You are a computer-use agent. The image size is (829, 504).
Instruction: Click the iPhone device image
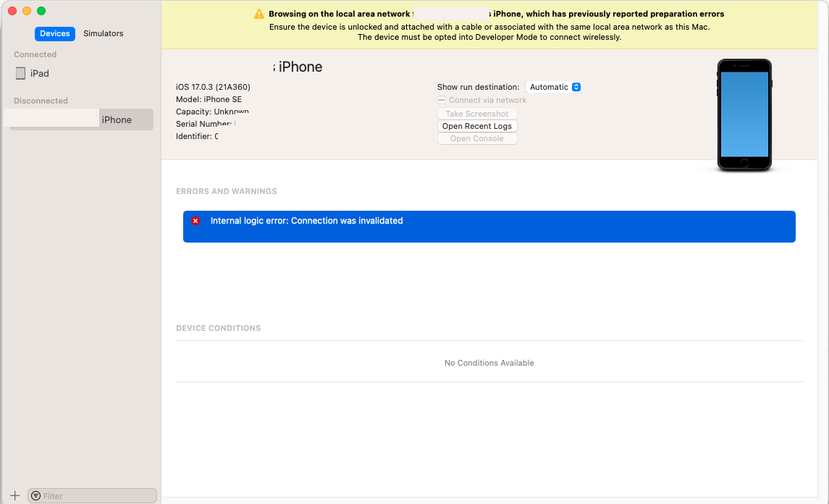point(744,115)
